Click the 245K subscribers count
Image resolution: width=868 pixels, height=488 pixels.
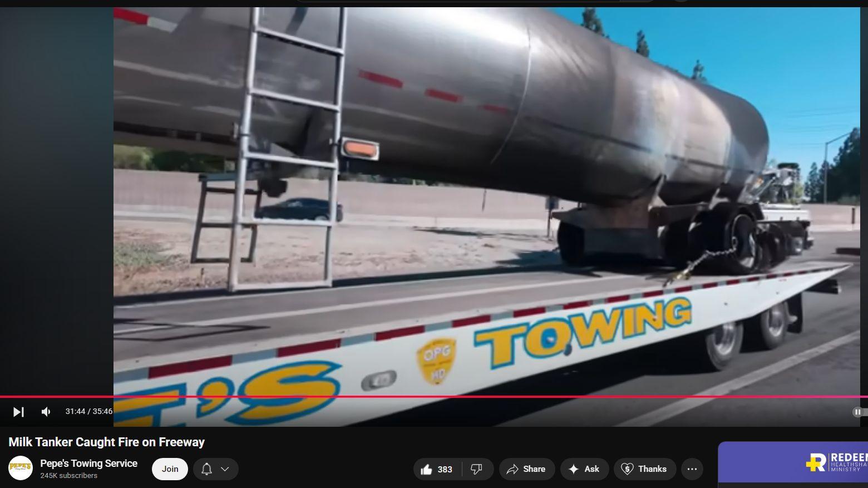[x=68, y=476]
